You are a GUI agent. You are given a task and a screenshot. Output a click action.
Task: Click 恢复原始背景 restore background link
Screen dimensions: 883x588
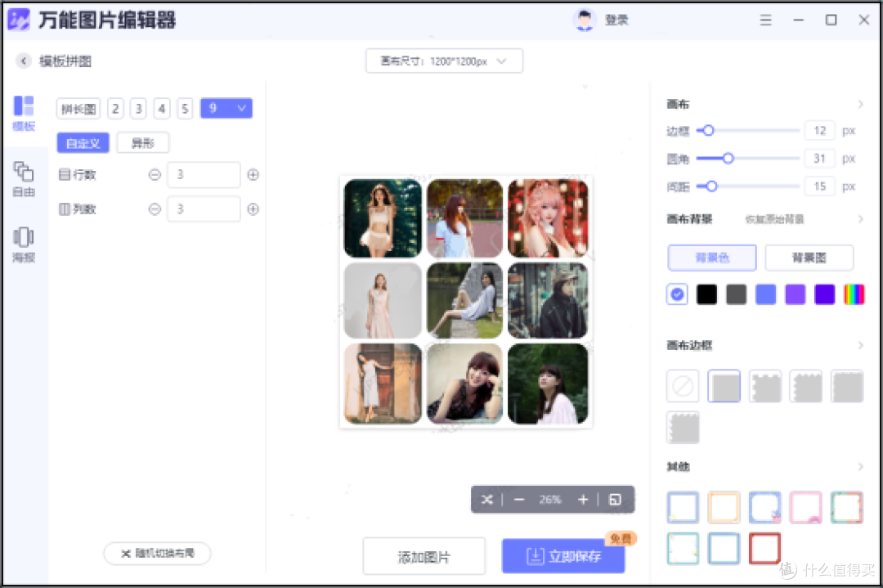click(774, 218)
